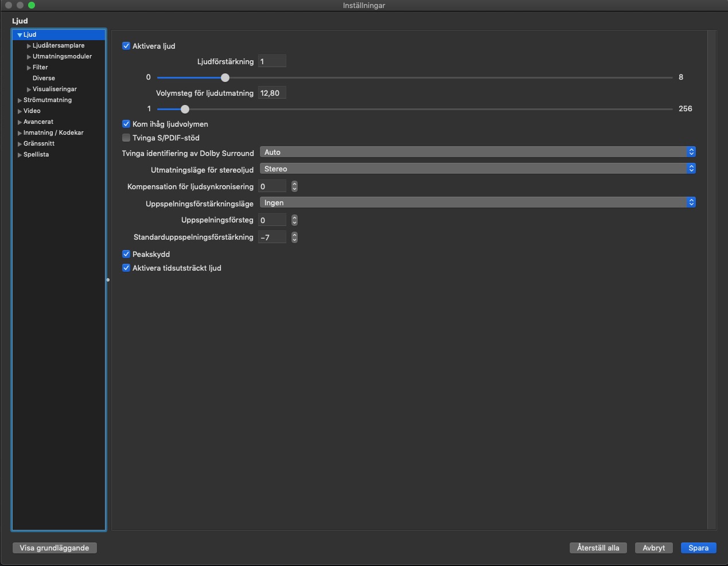Uncheck Aktivera tidsutsträckt ljud
Viewport: 728px width, 566px height.
(126, 268)
